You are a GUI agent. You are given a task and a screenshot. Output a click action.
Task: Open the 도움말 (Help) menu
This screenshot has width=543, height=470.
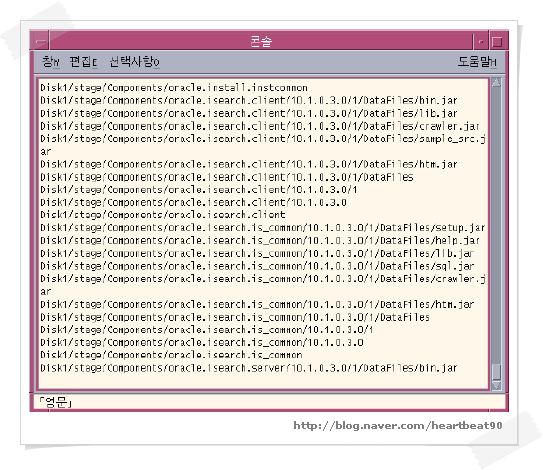[x=477, y=62]
